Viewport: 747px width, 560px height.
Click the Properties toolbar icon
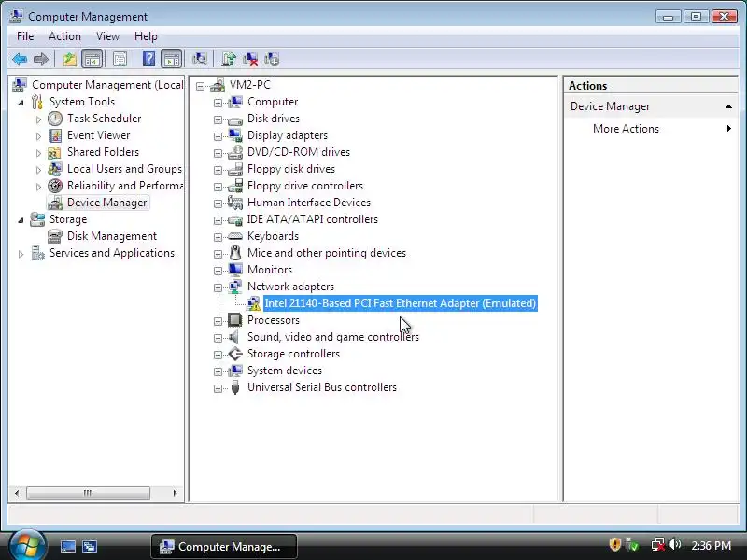120,59
